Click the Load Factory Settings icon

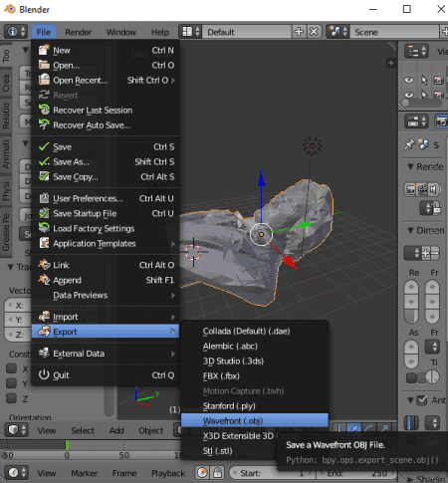(44, 228)
